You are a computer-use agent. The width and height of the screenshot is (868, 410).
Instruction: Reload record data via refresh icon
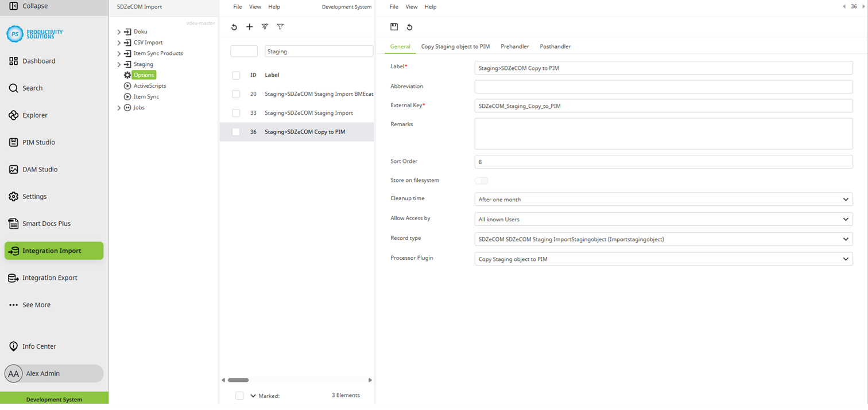[409, 26]
